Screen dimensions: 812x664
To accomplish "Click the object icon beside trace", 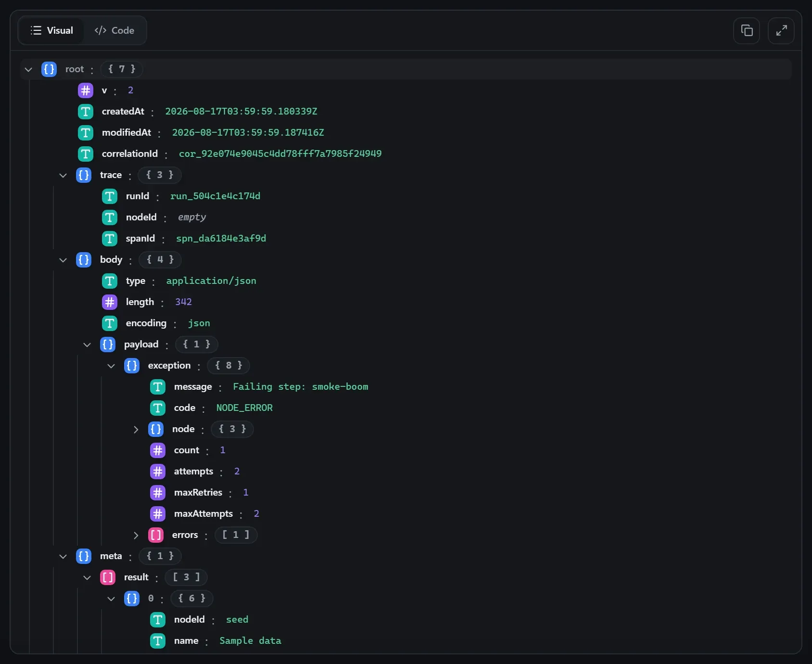I will point(84,175).
